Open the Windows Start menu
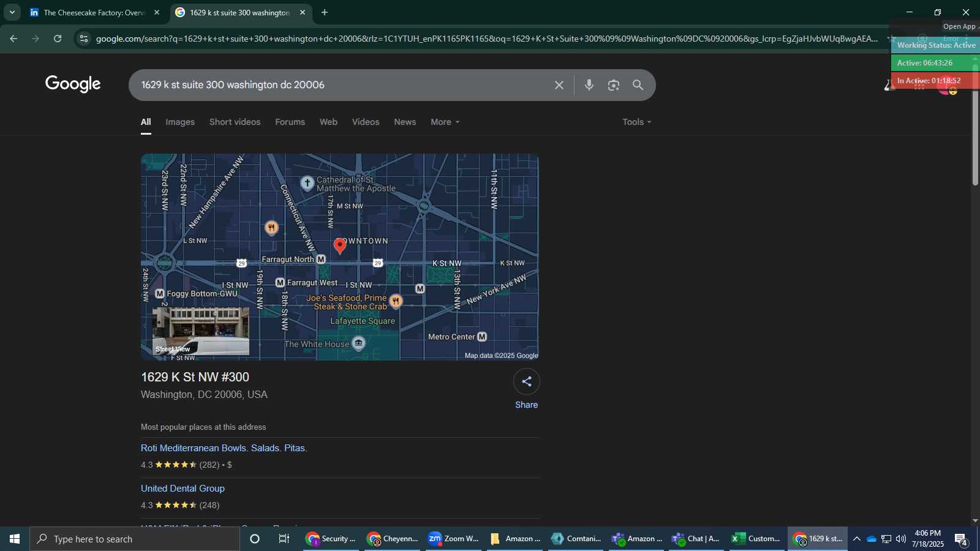Viewport: 980px width, 551px height. tap(15, 539)
